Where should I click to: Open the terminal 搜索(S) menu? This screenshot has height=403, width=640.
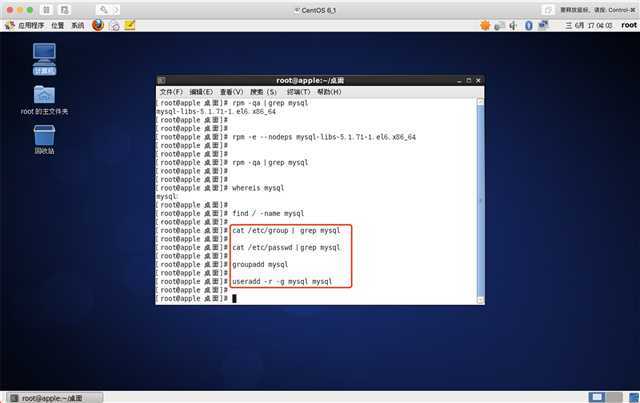pos(263,92)
